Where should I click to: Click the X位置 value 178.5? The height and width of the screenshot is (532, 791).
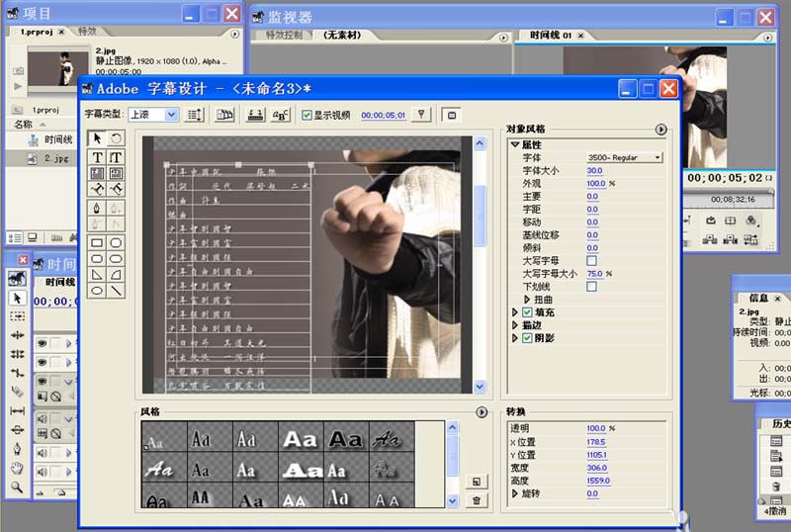(x=596, y=442)
